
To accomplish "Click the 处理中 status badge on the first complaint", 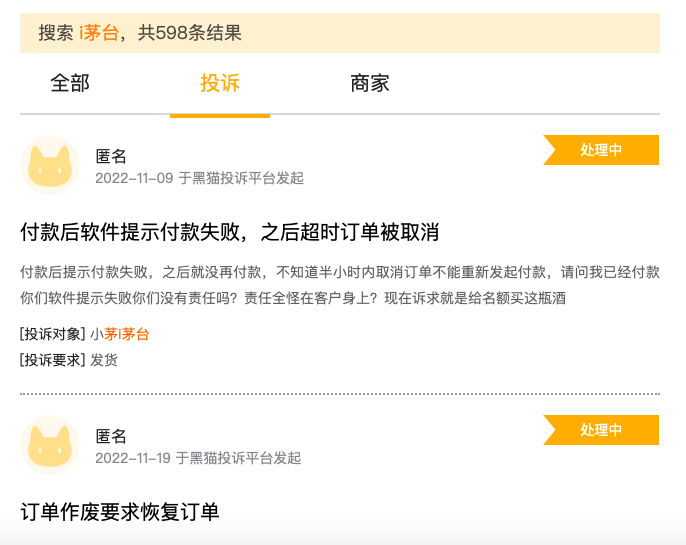I will (x=601, y=150).
